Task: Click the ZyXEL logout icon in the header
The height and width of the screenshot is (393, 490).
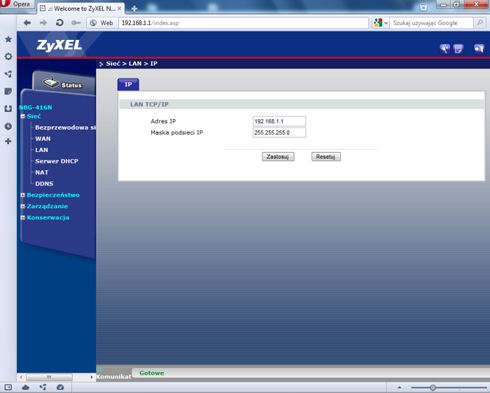Action: (x=479, y=49)
